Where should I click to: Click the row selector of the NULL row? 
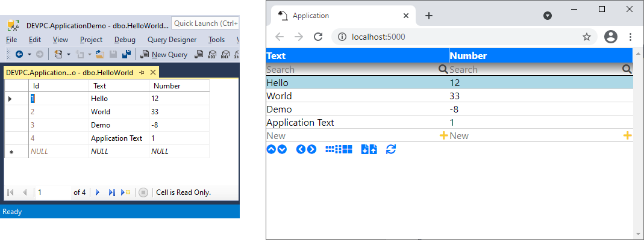pyautogui.click(x=16, y=152)
